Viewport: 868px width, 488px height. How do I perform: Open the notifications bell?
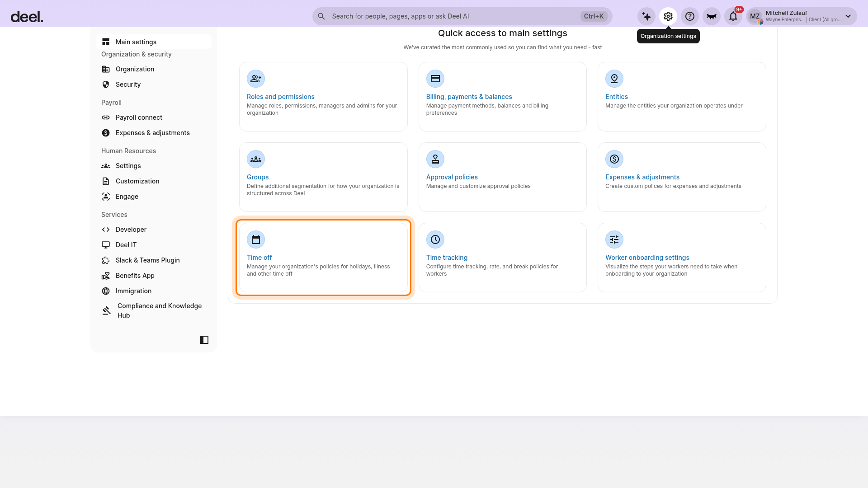(733, 16)
